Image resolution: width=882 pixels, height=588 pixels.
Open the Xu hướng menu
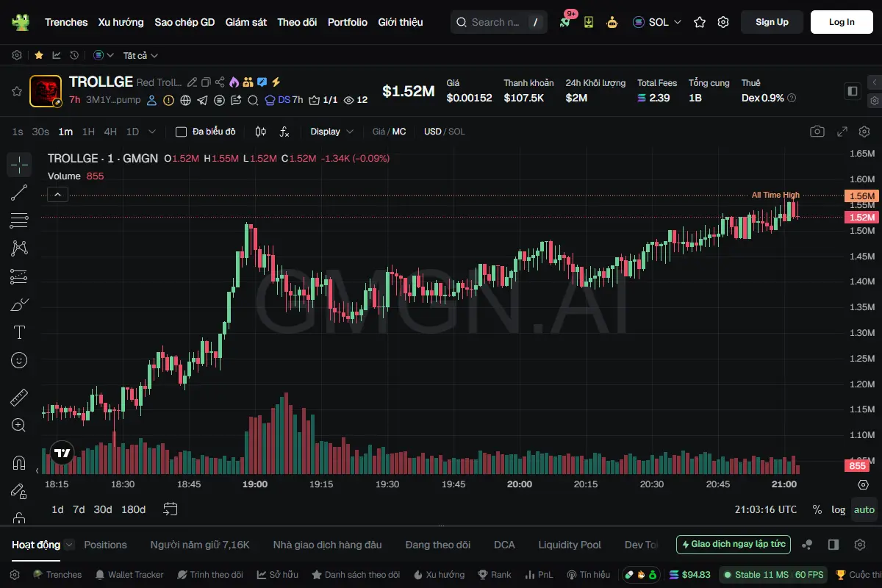point(121,22)
